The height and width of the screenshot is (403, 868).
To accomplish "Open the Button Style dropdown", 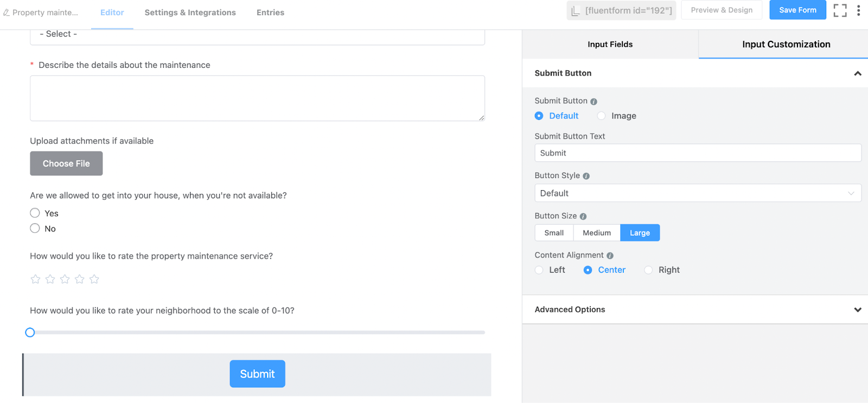I will [x=698, y=193].
